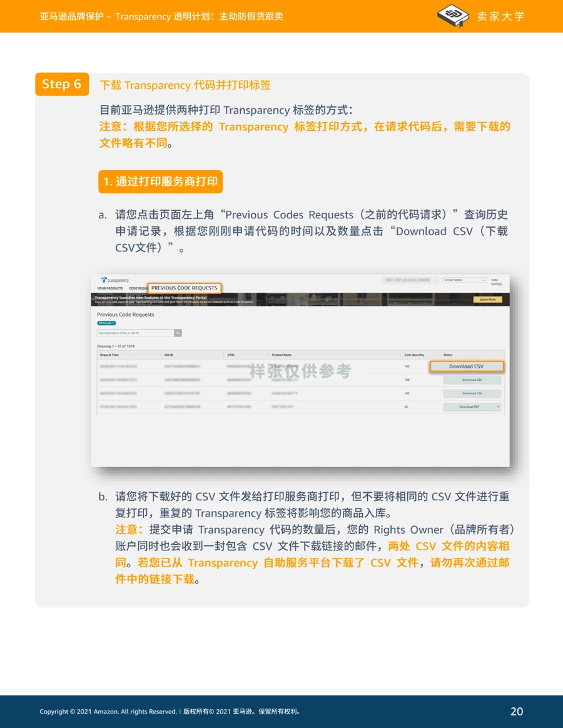563x728 pixels.
Task: Open the CODE REQUESTS tab
Action: (x=138, y=288)
